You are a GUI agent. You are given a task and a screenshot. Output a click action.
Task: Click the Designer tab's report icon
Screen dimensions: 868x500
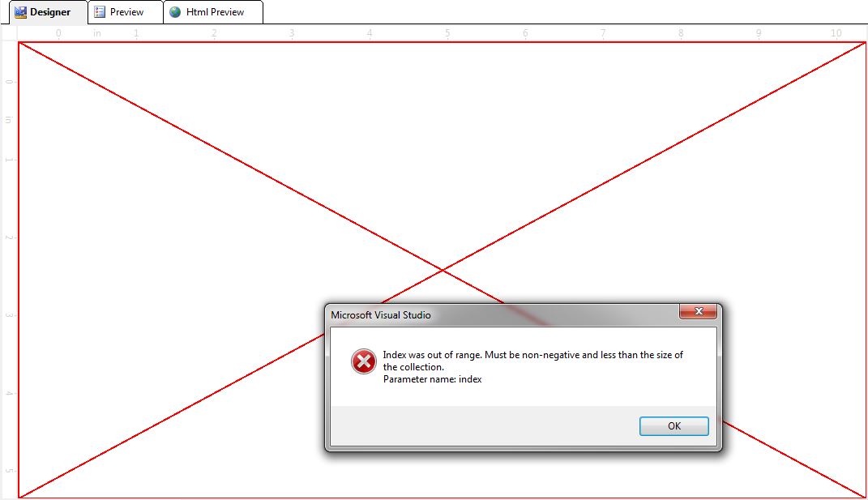click(20, 12)
